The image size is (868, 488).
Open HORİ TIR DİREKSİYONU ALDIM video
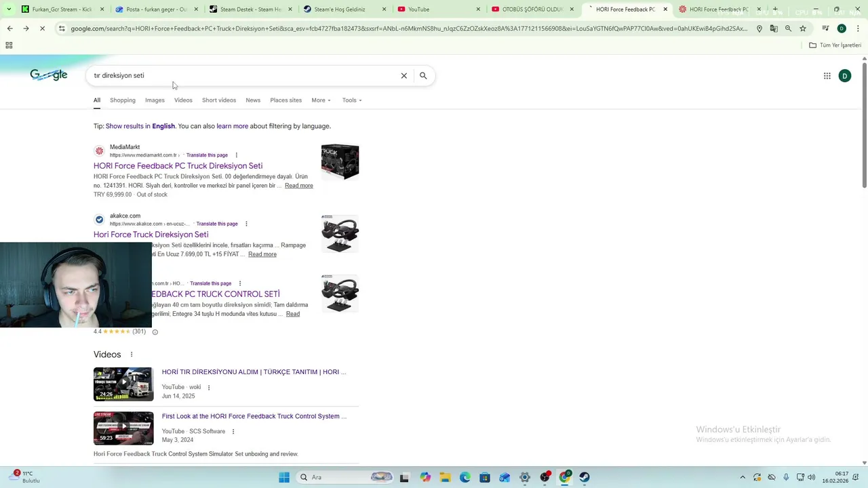(x=254, y=372)
